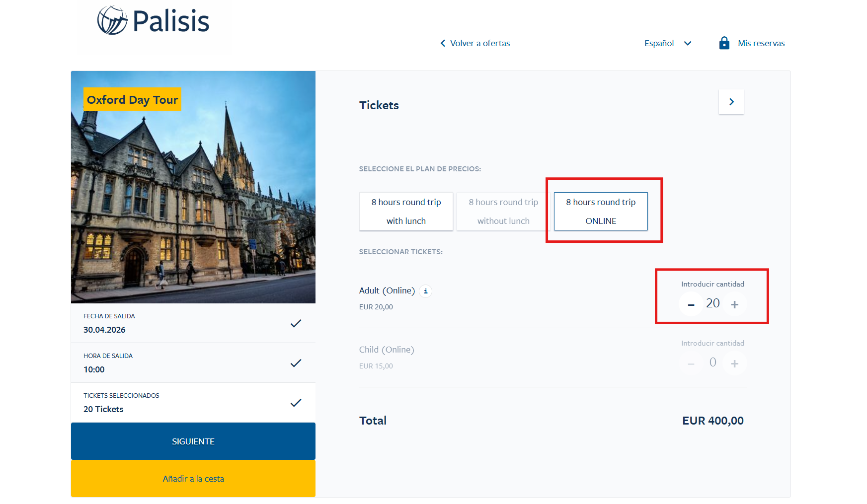Click the Total EUR 400,00 amount
The image size is (867, 504).
coord(713,421)
